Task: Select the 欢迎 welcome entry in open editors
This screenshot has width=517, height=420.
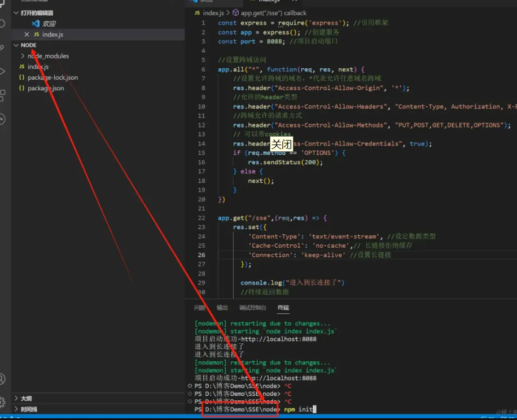Action: pyautogui.click(x=49, y=24)
